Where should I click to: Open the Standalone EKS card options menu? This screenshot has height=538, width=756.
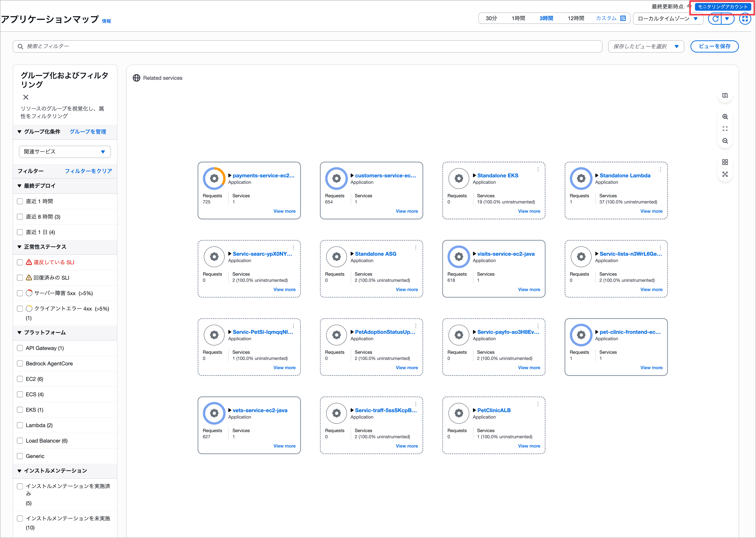click(x=538, y=169)
